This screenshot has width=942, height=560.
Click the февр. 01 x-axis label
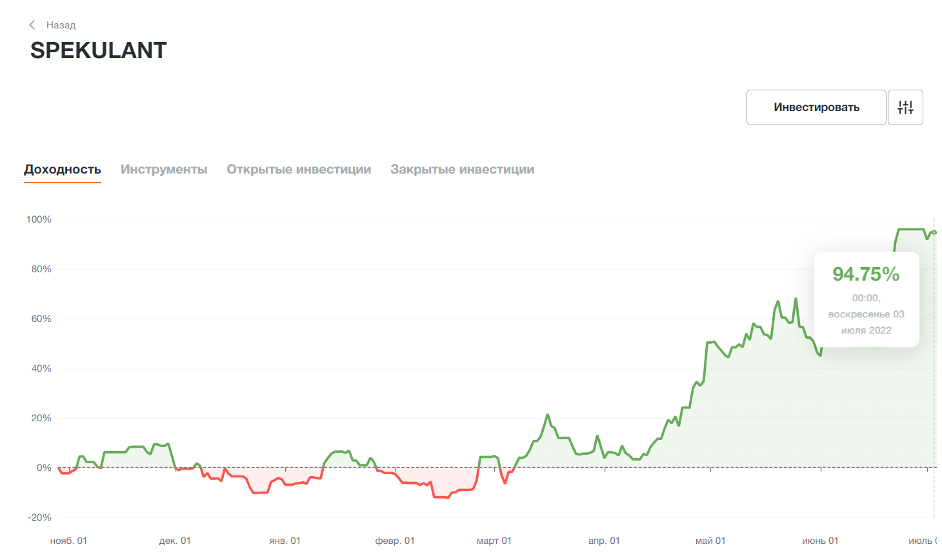tap(395, 541)
